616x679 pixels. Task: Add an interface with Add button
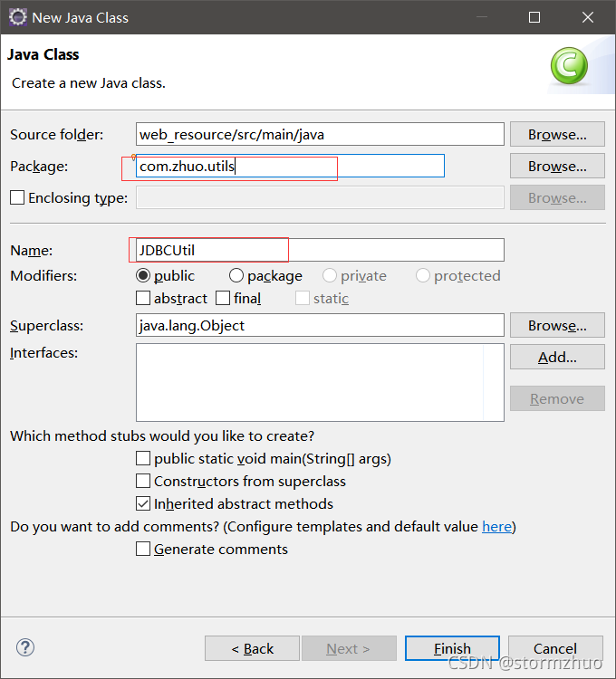pos(557,357)
